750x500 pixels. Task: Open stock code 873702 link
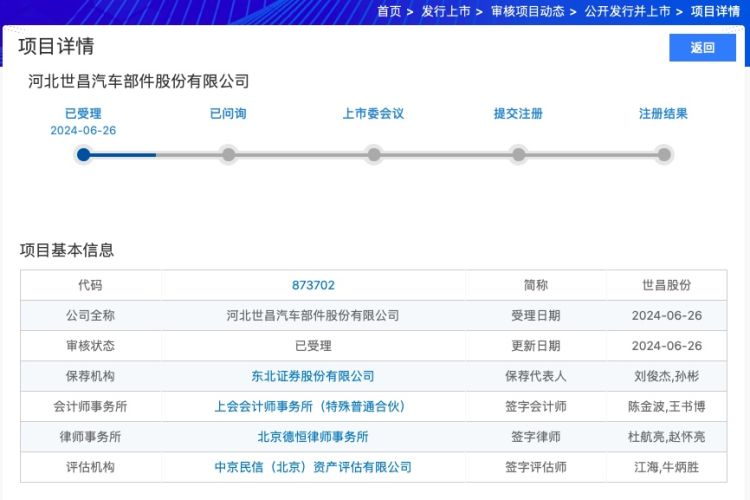click(x=313, y=285)
